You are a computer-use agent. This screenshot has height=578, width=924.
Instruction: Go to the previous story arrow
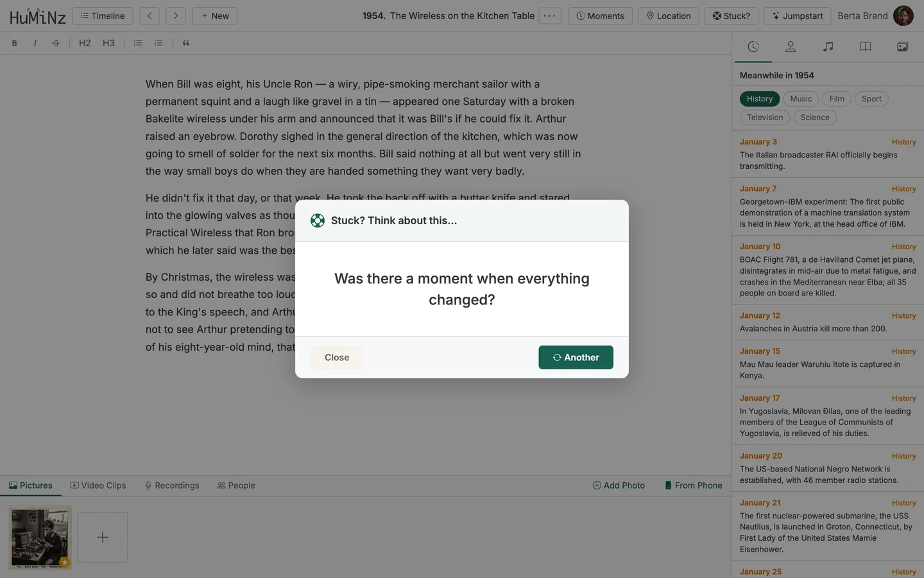coord(150,16)
